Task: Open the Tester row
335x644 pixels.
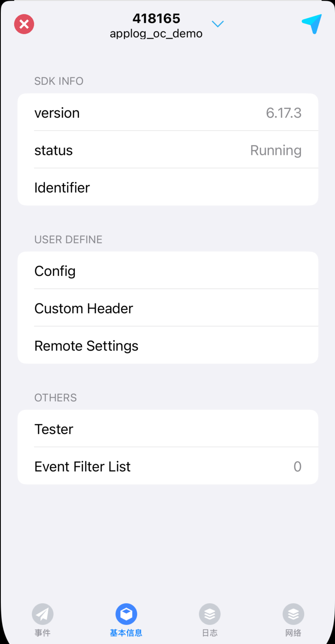Action: coord(168,429)
